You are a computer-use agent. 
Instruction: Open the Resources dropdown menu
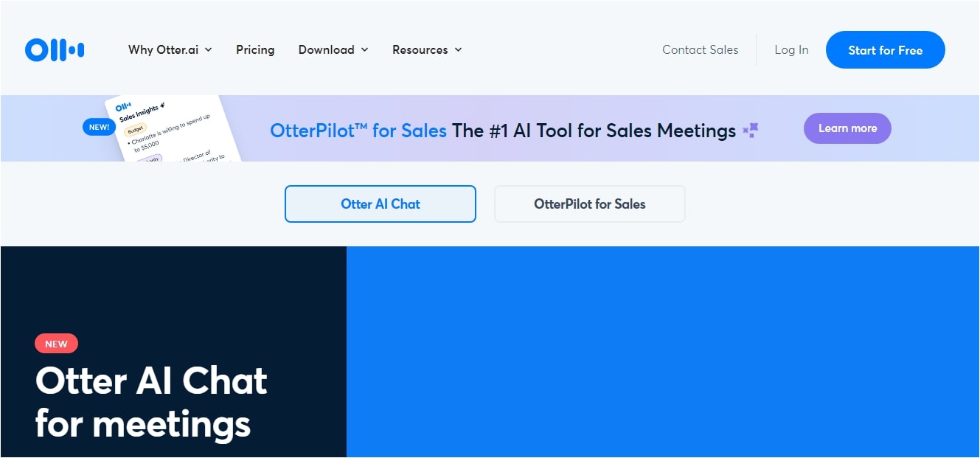click(x=427, y=50)
